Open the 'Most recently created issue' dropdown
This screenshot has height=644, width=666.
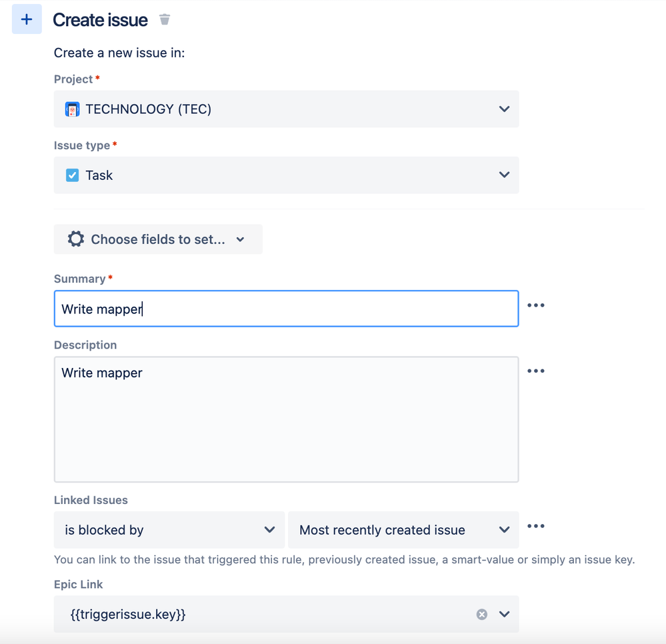click(x=403, y=530)
